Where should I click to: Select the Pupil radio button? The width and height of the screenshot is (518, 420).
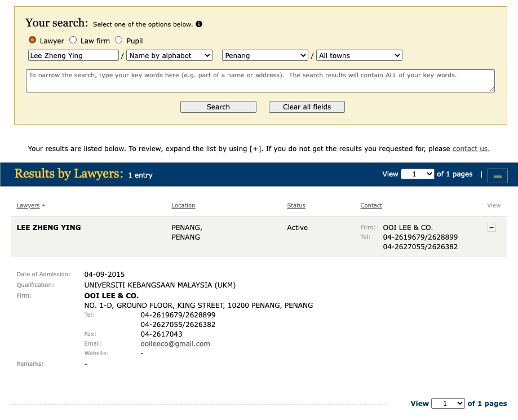point(118,39)
